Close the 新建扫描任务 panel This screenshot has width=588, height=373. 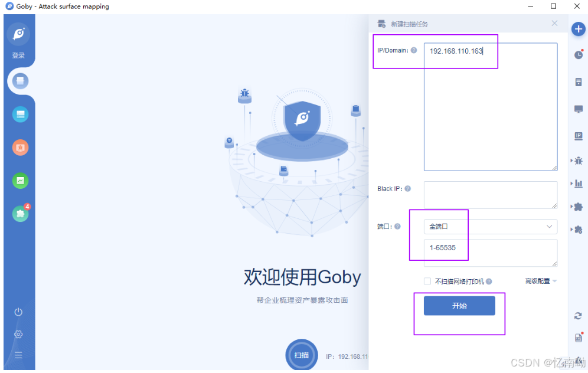[x=554, y=23]
